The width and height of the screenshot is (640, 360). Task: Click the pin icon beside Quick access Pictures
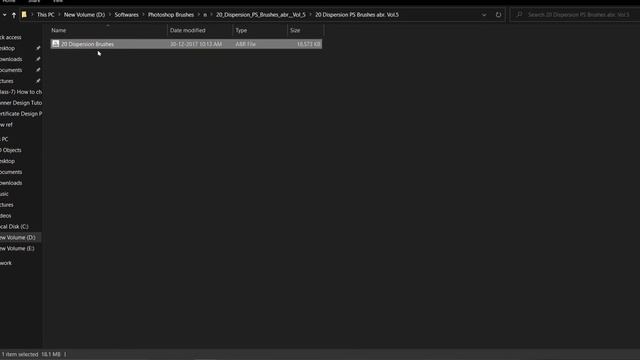pos(38,81)
